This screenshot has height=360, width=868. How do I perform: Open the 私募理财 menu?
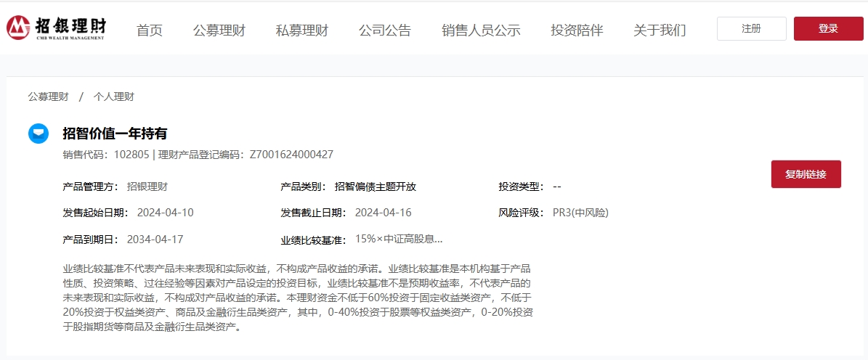[x=302, y=30]
